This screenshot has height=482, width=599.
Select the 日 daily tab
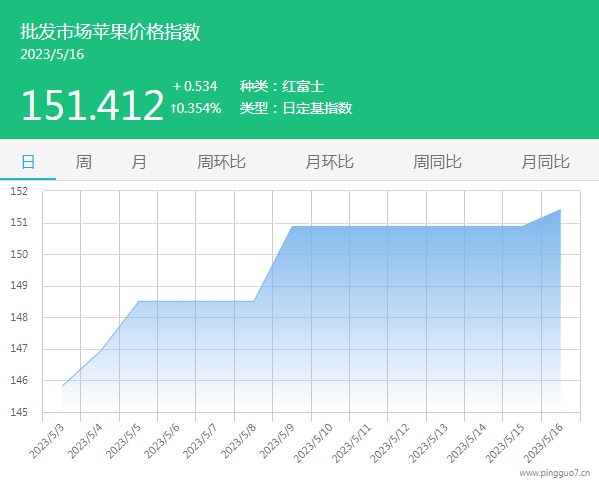tap(28, 162)
